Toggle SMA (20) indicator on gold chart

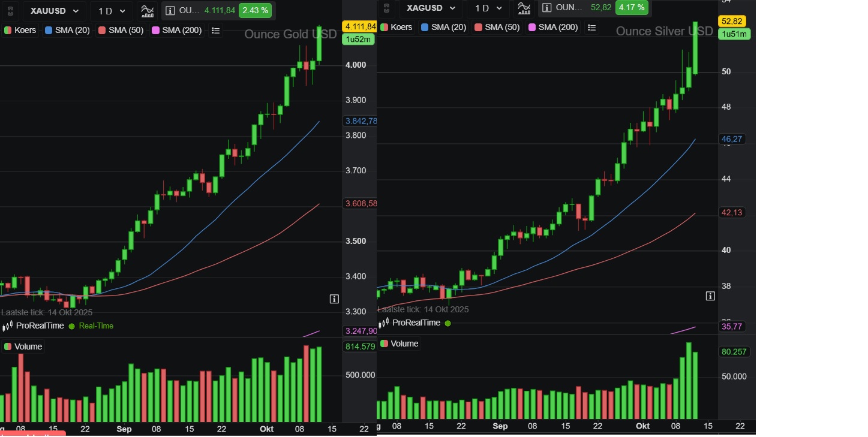(x=67, y=30)
